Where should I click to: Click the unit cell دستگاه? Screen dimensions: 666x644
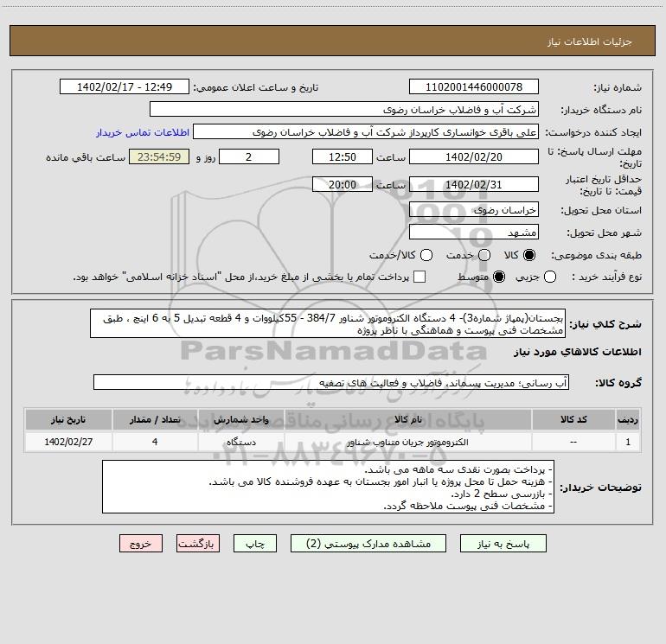(240, 442)
